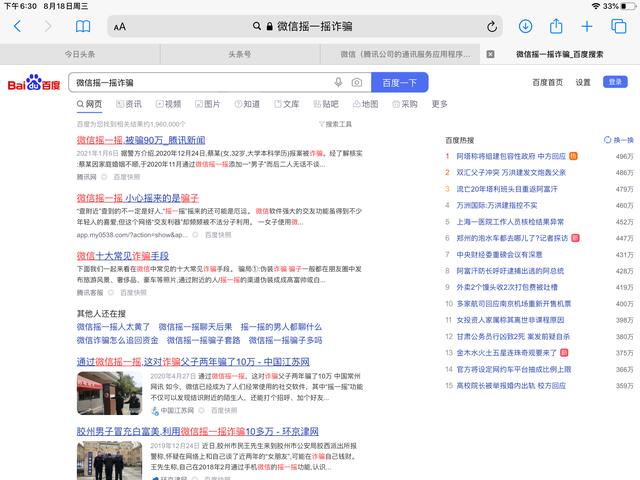Viewport: 640px width, 480px height.
Task: Click the 百度一下 search button
Action: point(400,82)
